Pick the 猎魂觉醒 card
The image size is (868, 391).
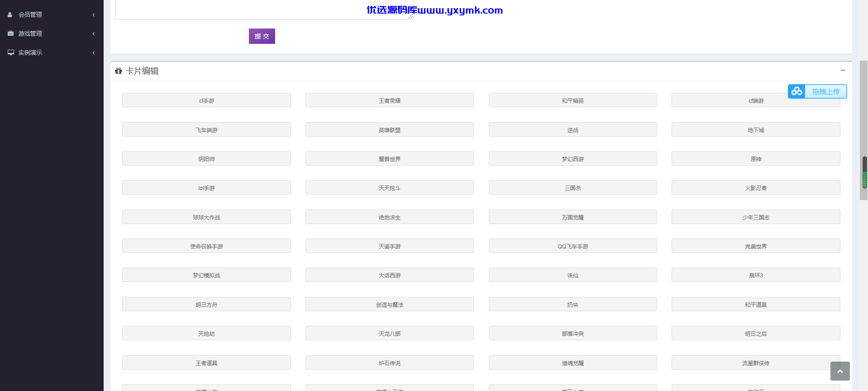[x=573, y=363]
